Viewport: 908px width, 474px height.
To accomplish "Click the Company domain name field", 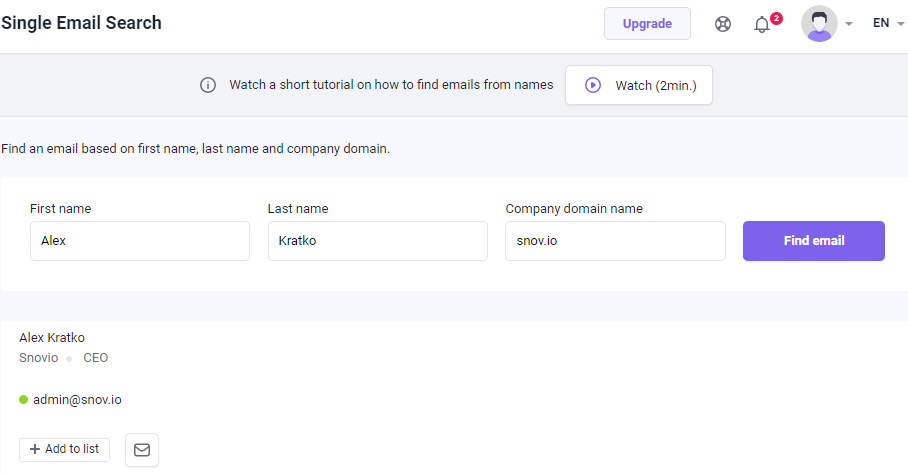I will tap(615, 241).
